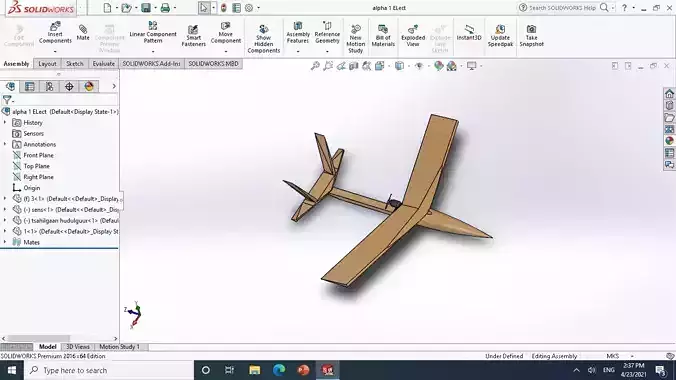676x380 pixels.
Task: Open the Options gear icon
Action: click(249, 8)
